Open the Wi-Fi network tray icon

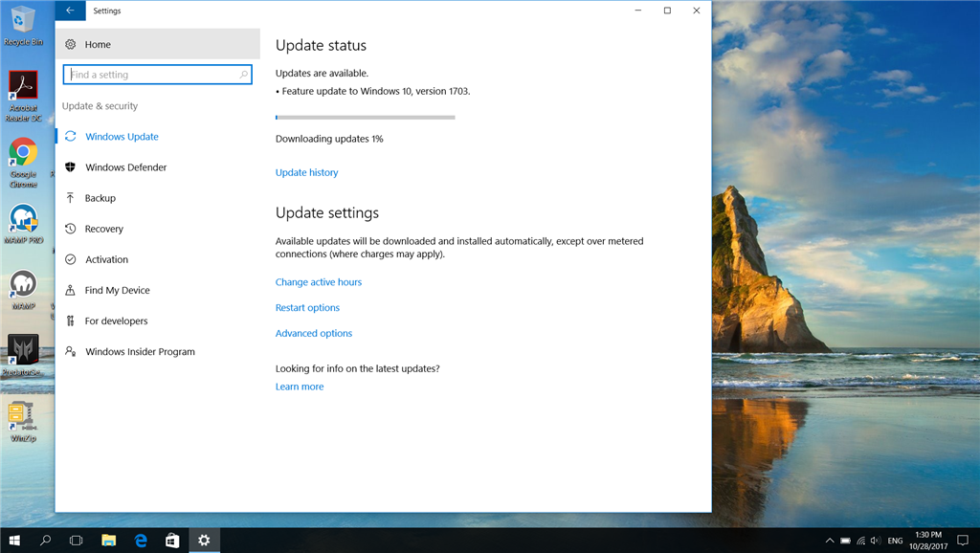(860, 541)
